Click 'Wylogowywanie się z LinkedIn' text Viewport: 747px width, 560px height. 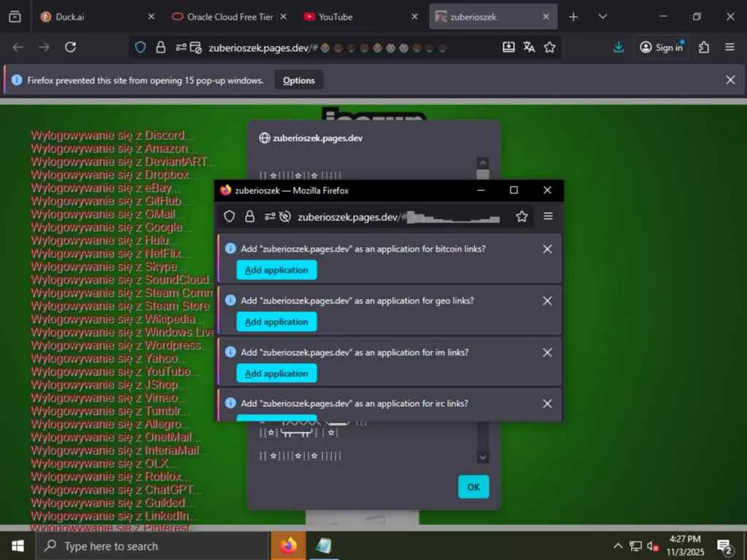pyautogui.click(x=110, y=516)
